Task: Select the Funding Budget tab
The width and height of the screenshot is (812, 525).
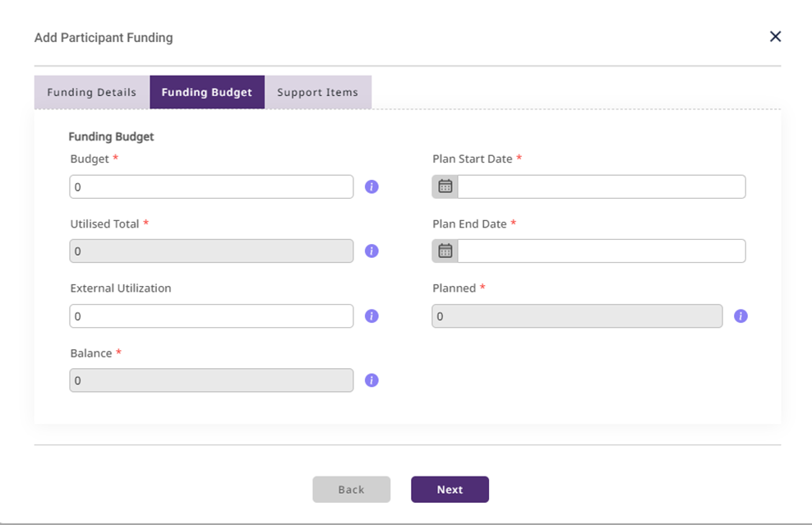Action: coord(207,92)
